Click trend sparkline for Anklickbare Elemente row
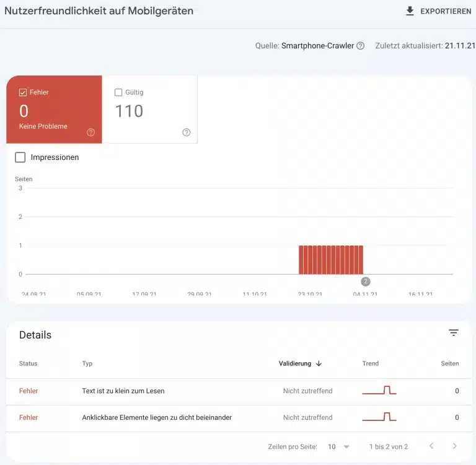 (379, 417)
